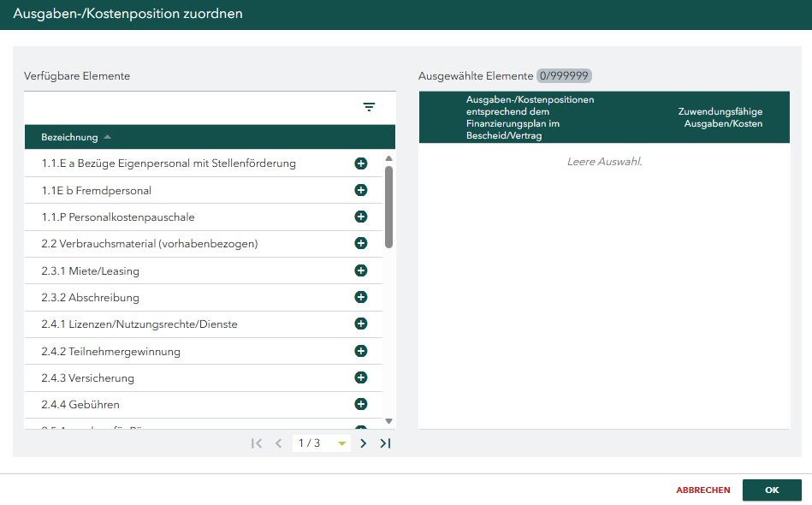
Task: Go to next page of available elements
Action: click(363, 443)
